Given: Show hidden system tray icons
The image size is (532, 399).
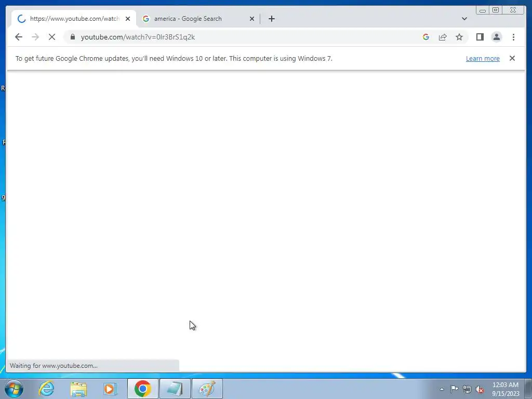Looking at the screenshot, I should point(442,389).
